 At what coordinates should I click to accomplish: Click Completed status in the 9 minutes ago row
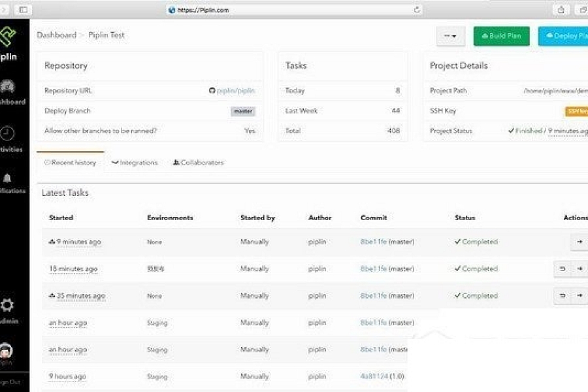point(480,242)
